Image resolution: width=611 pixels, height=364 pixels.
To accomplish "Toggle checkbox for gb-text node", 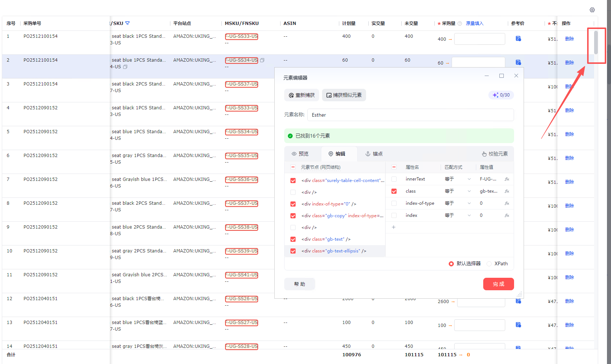I will click(293, 239).
